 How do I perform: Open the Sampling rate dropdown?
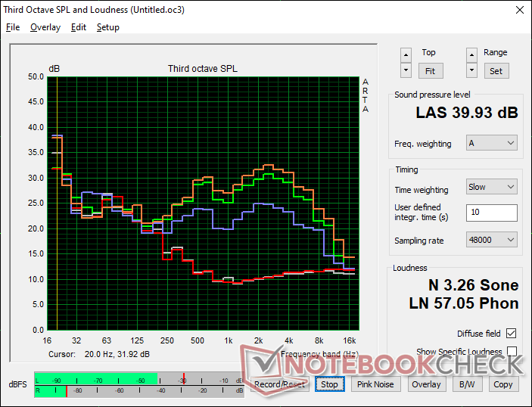pyautogui.click(x=492, y=240)
